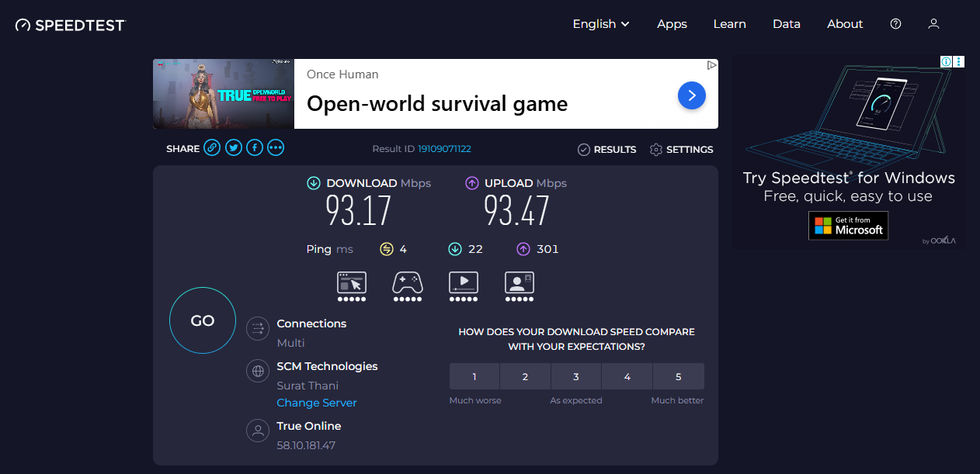Click the Speedtest logo
Image resolution: width=980 pixels, height=474 pixels.
(70, 25)
